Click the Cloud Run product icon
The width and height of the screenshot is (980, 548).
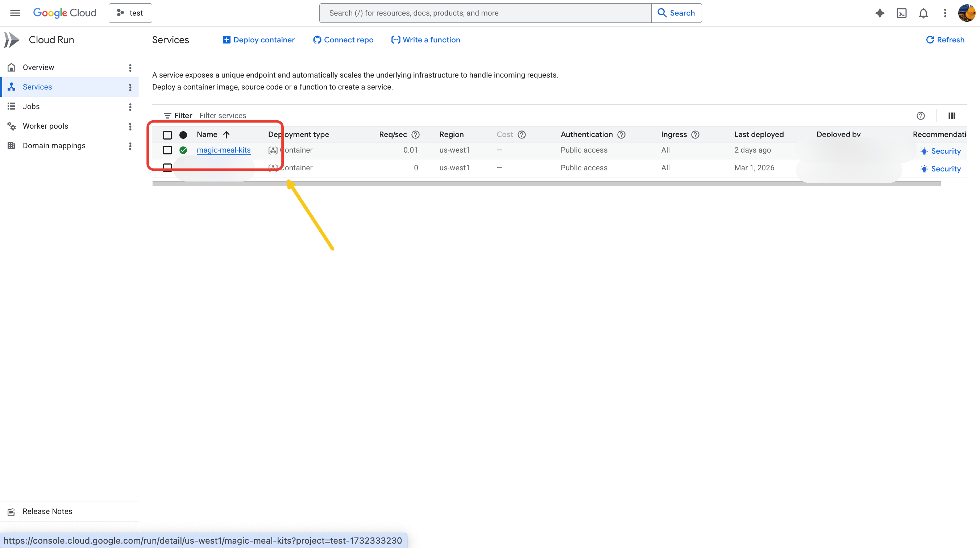point(12,40)
